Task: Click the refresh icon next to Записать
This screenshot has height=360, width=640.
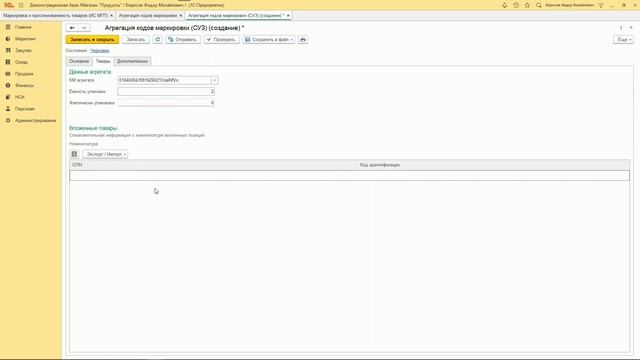Action: coord(158,40)
